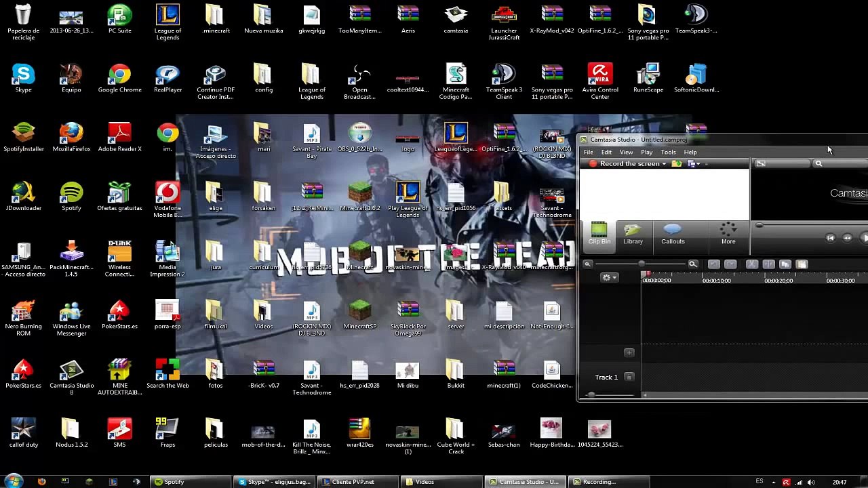Click the timeline playhead marker
Image resolution: width=868 pixels, height=488 pixels.
pyautogui.click(x=646, y=275)
